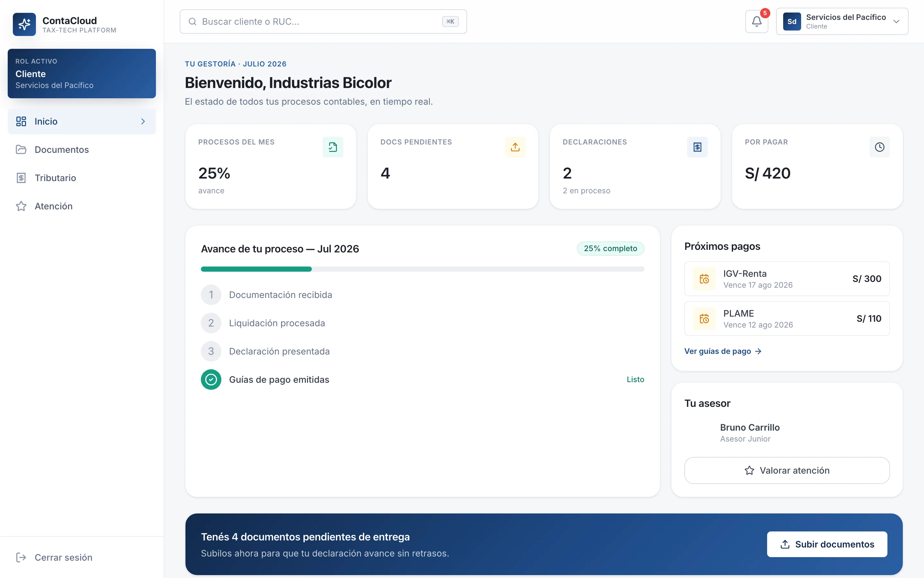This screenshot has height=578, width=924.
Task: Click the ⌘K shortcut badge
Action: pos(450,22)
